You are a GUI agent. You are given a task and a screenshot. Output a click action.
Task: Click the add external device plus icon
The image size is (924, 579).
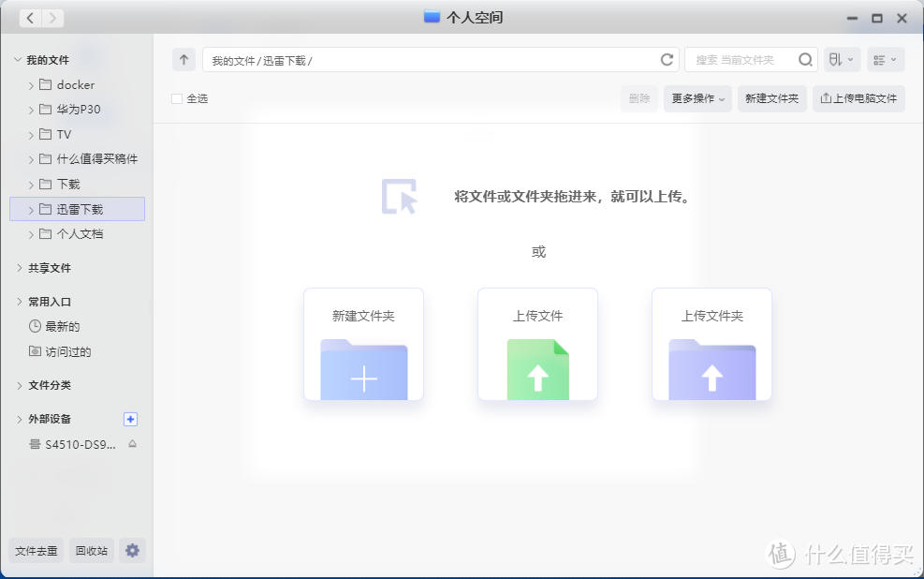(x=130, y=419)
